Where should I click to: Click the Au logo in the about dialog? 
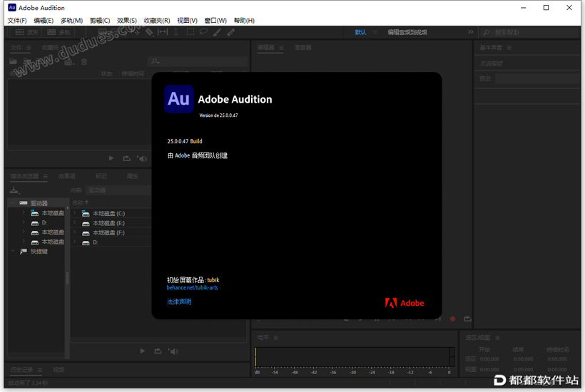pyautogui.click(x=178, y=99)
